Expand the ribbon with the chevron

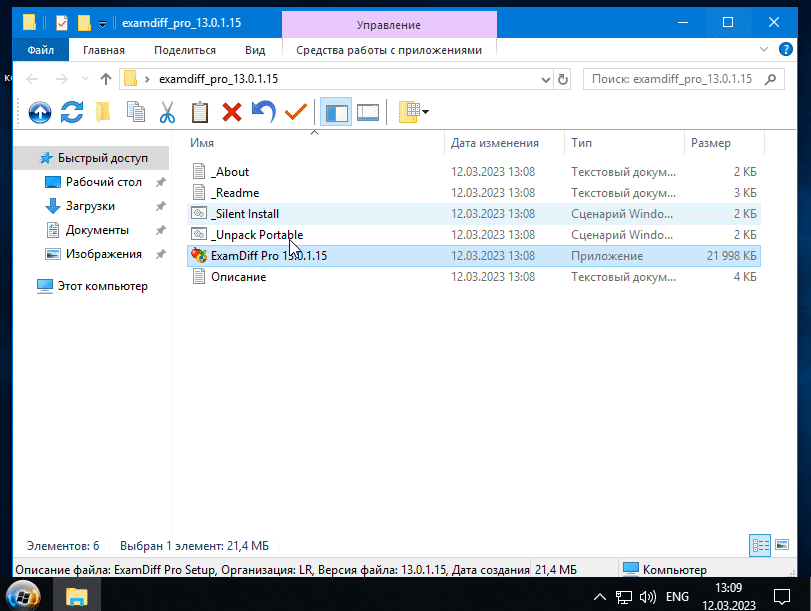(763, 50)
